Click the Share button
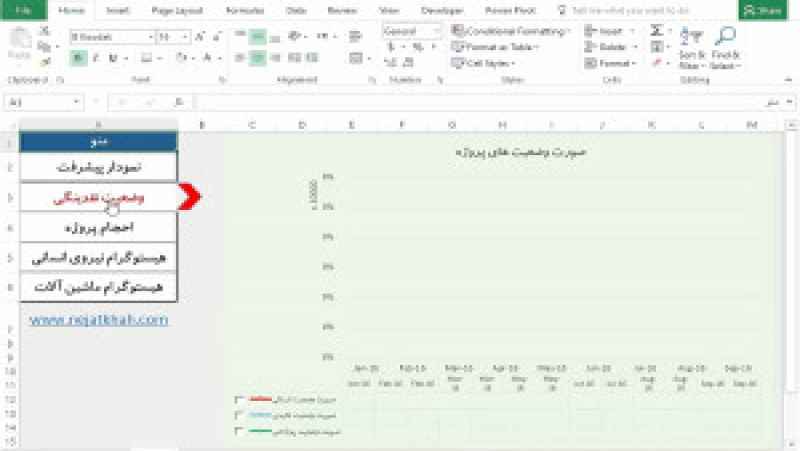This screenshot has height=451, width=800. [762, 10]
